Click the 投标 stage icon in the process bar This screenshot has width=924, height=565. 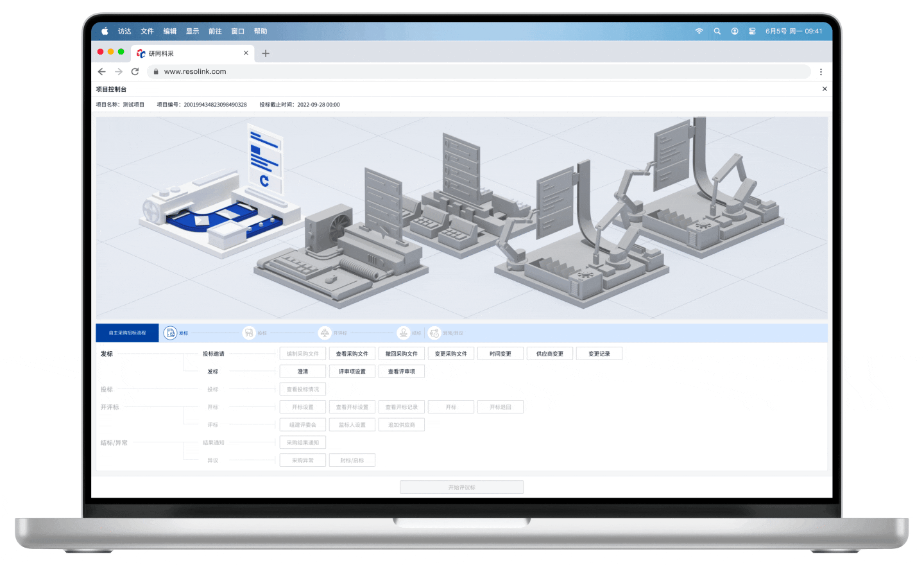[249, 333]
